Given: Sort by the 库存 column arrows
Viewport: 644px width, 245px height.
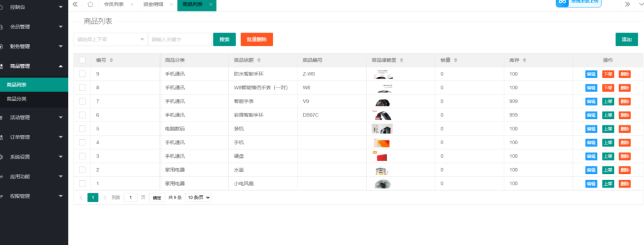Looking at the screenshot, I should tap(525, 60).
